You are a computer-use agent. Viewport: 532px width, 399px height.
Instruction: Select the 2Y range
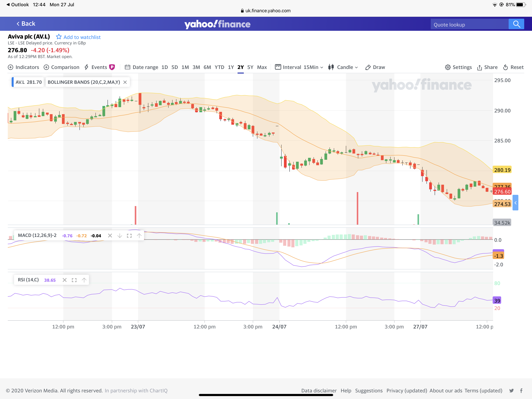240,67
